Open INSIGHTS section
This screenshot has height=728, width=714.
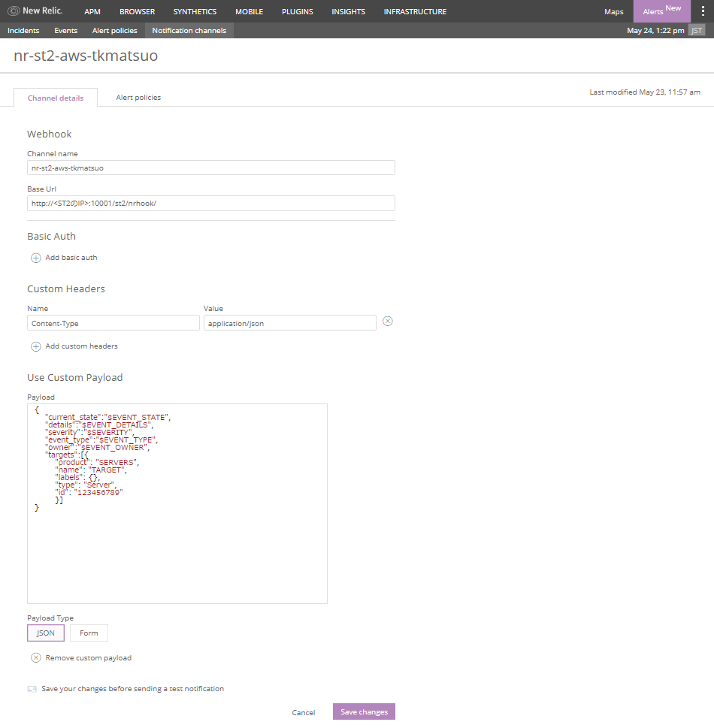click(349, 11)
